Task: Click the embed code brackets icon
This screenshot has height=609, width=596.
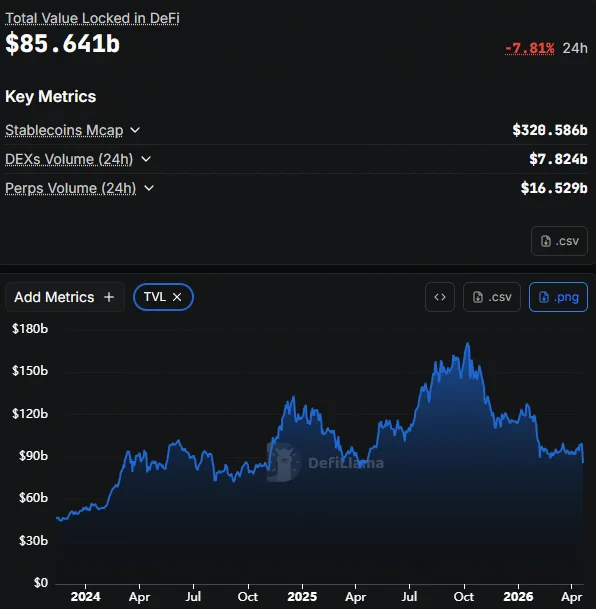Action: [440, 297]
